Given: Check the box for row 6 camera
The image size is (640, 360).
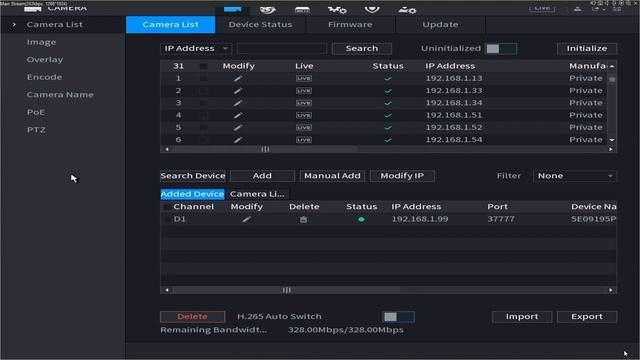Looking at the screenshot, I should [203, 140].
